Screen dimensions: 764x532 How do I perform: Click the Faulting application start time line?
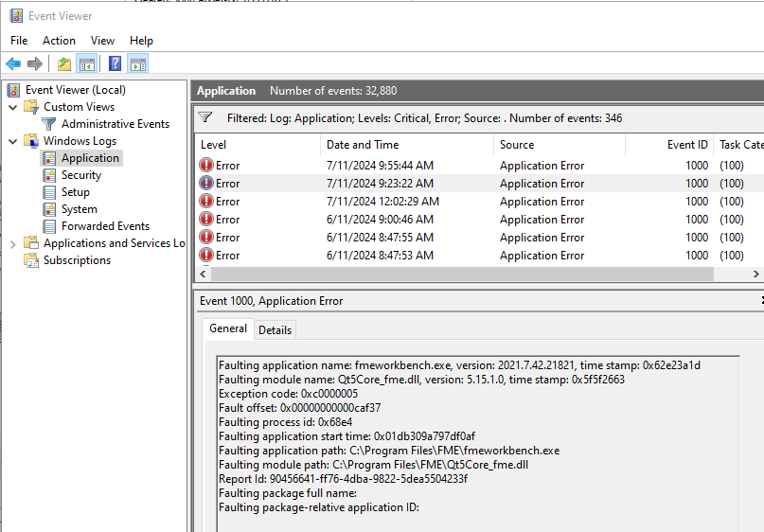[346, 436]
